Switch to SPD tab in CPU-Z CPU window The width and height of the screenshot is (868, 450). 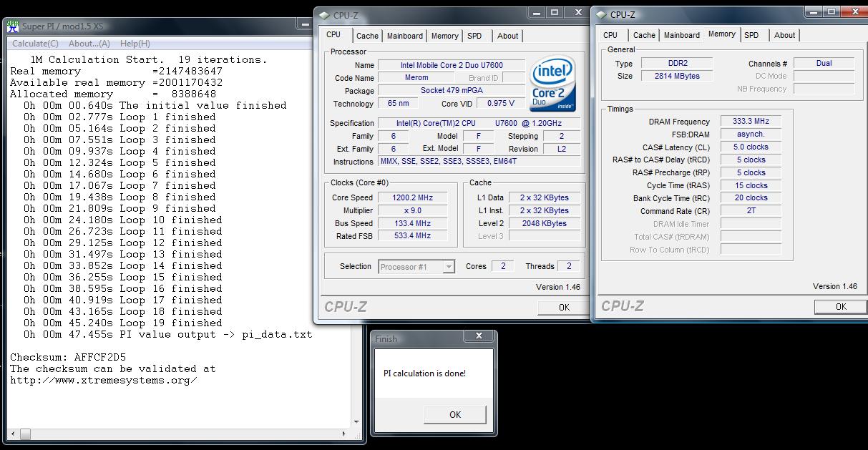click(x=474, y=36)
